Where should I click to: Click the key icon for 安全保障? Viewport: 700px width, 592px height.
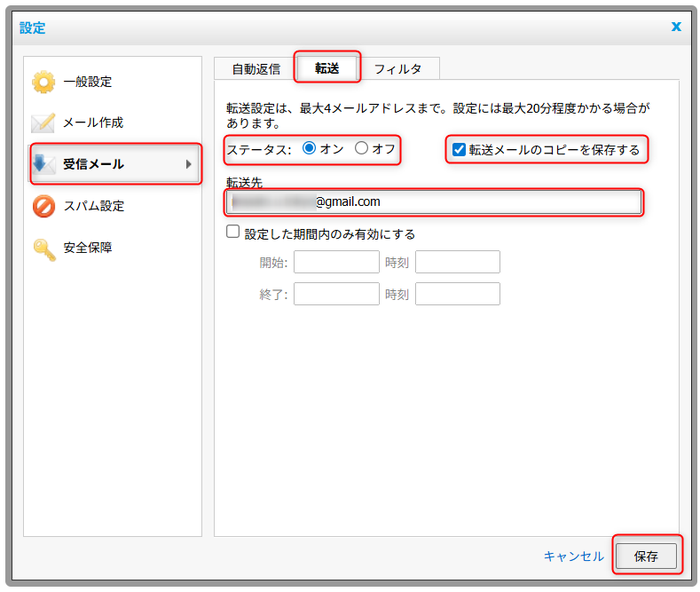pyautogui.click(x=44, y=249)
